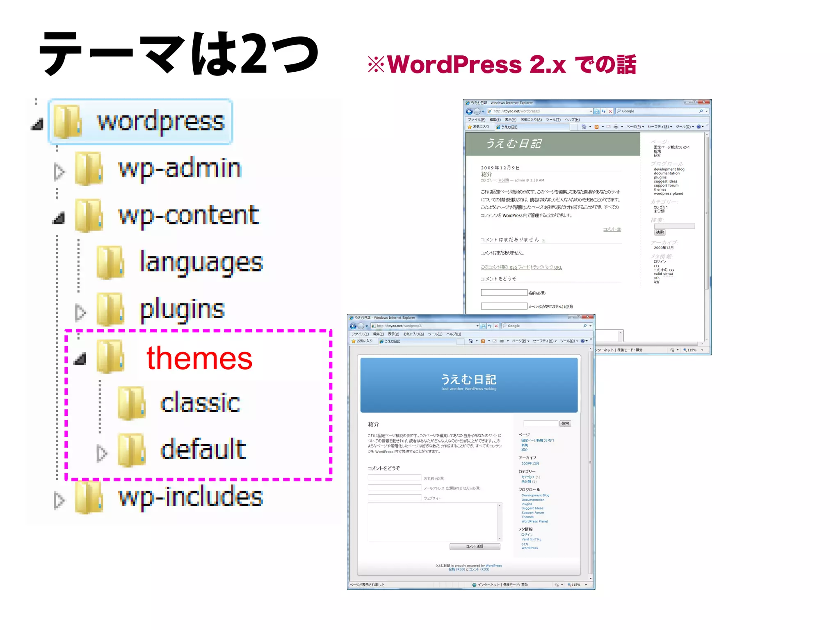Click Favorites star in front IE window
Image resolution: width=840 pixels, height=630 pixels.
(353, 341)
